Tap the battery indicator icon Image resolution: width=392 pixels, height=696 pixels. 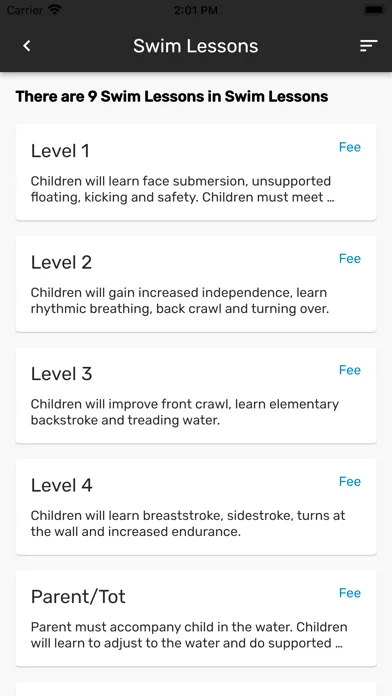pos(374,10)
